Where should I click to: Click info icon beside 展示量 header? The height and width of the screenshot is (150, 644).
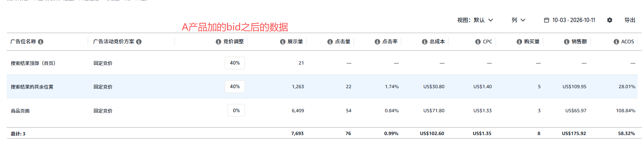283,42
